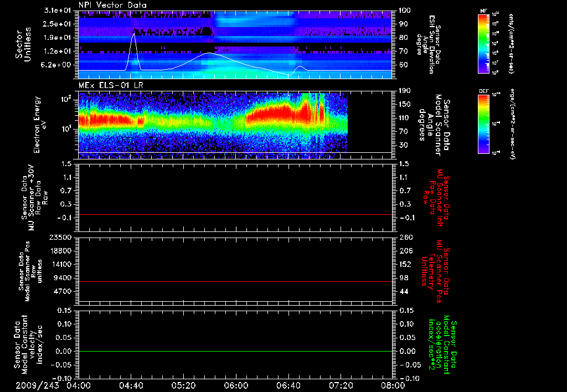Click the cnts/(cm**2-sr-sec) units label
This screenshot has height=392, width=567.
tap(511, 43)
